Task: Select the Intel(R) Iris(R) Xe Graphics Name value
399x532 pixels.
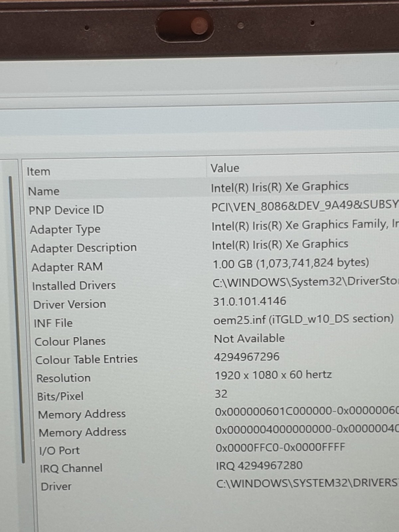Action: [280, 187]
